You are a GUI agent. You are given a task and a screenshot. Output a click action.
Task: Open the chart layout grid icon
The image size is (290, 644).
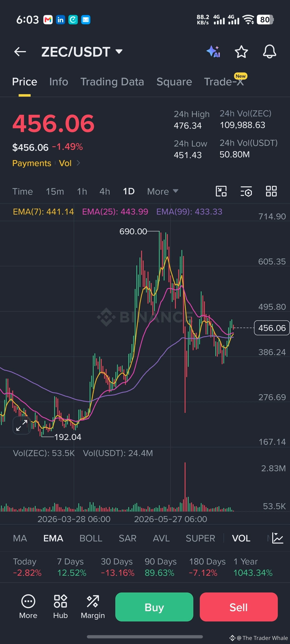click(x=271, y=191)
